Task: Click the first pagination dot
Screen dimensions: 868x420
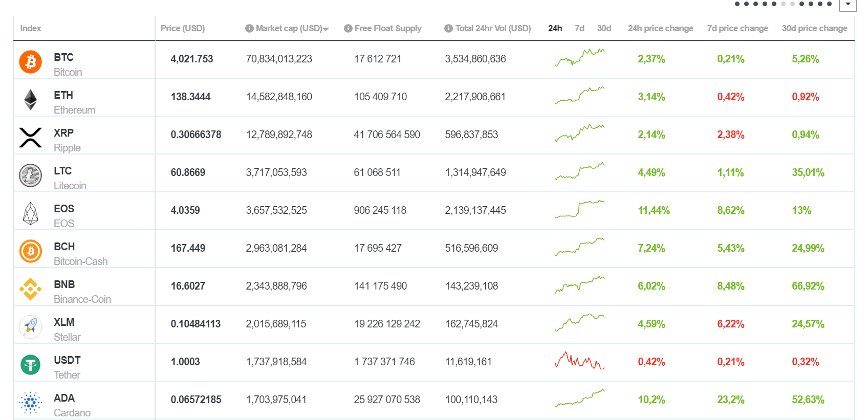Action: coord(737,4)
